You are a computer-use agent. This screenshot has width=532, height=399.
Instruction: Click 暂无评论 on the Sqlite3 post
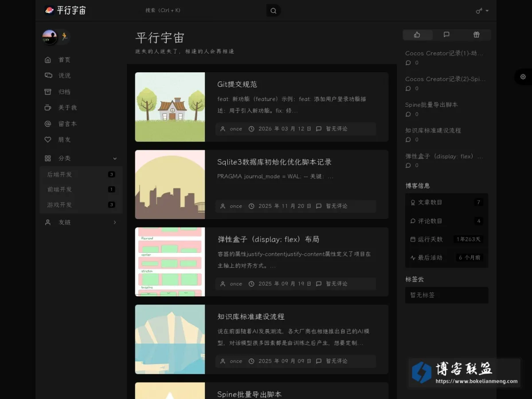337,206
